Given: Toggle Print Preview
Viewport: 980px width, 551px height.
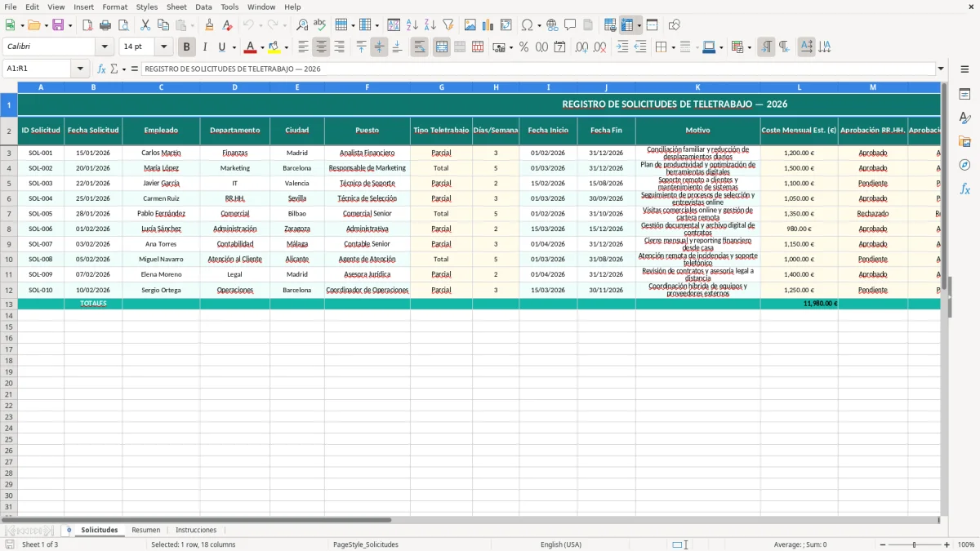Looking at the screenshot, I should 122,25.
